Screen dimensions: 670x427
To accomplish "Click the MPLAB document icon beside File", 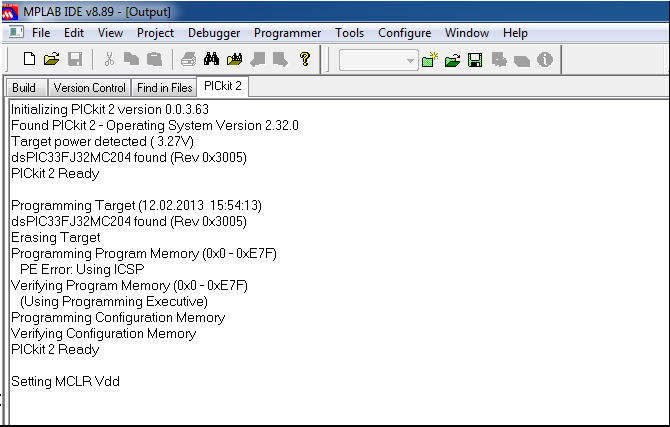I will [16, 32].
